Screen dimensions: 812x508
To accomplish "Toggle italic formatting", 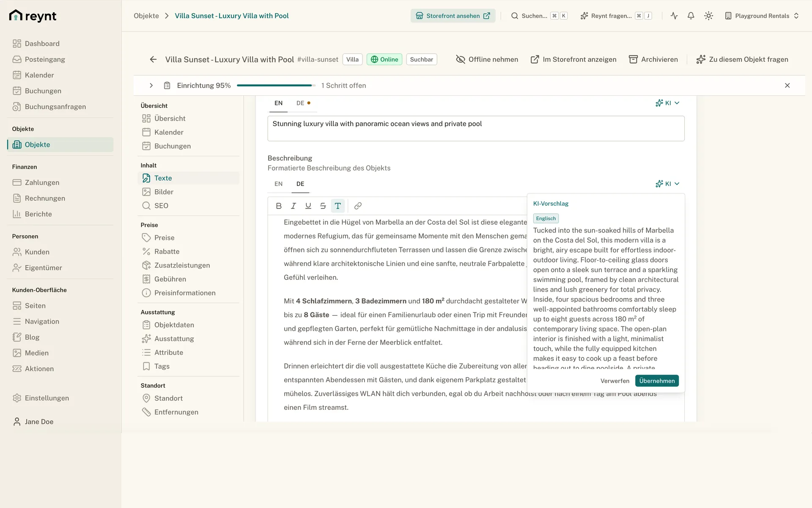I will (x=294, y=206).
